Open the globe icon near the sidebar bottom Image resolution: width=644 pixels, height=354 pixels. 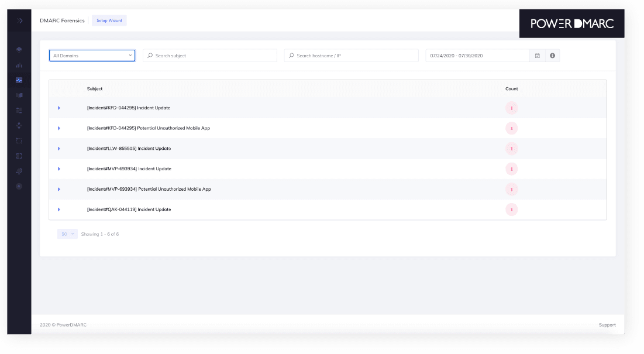(x=19, y=171)
